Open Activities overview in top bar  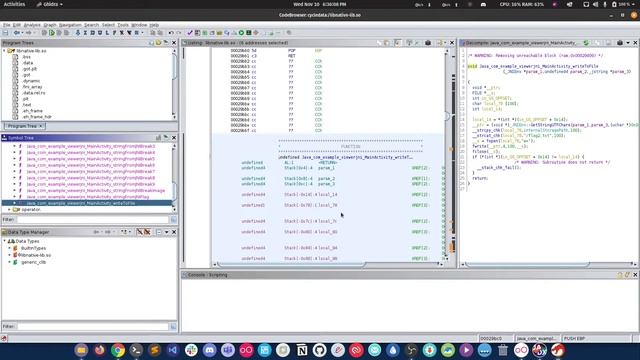[x=14, y=4]
